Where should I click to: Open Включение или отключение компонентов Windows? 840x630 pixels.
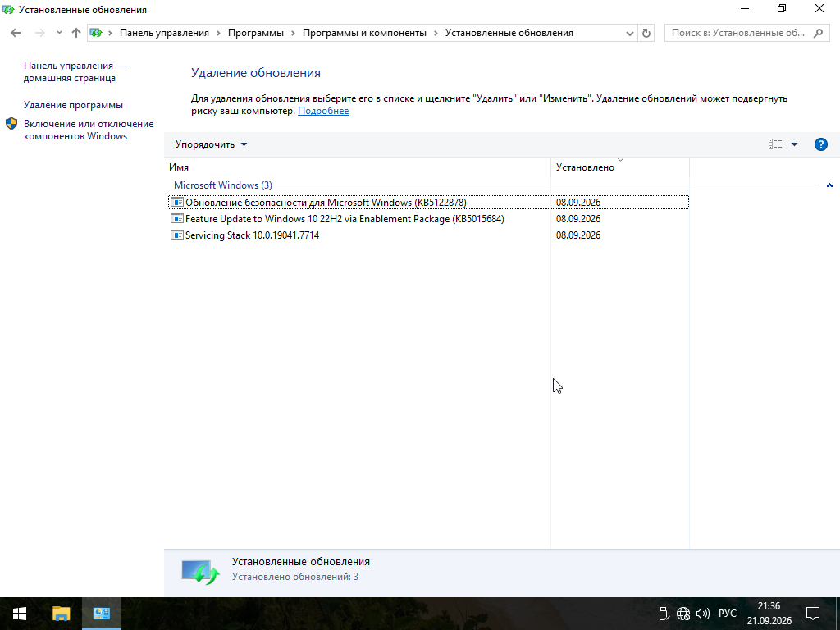click(89, 130)
